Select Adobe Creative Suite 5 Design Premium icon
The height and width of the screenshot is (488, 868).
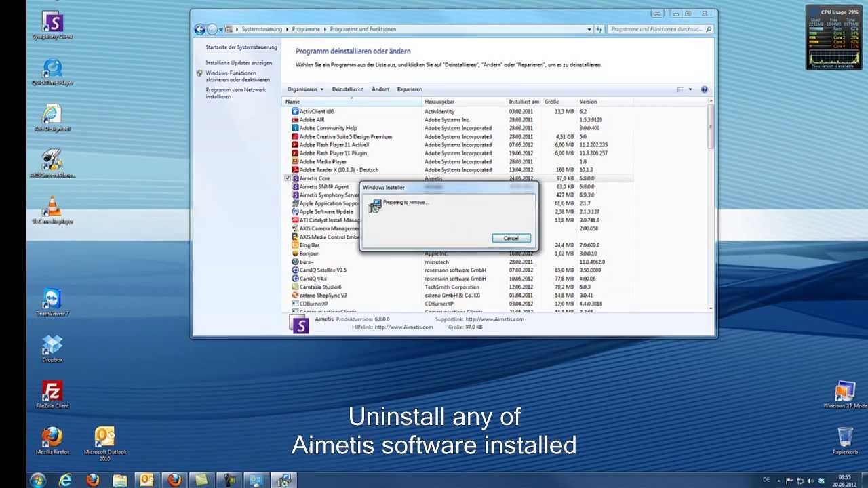point(295,136)
